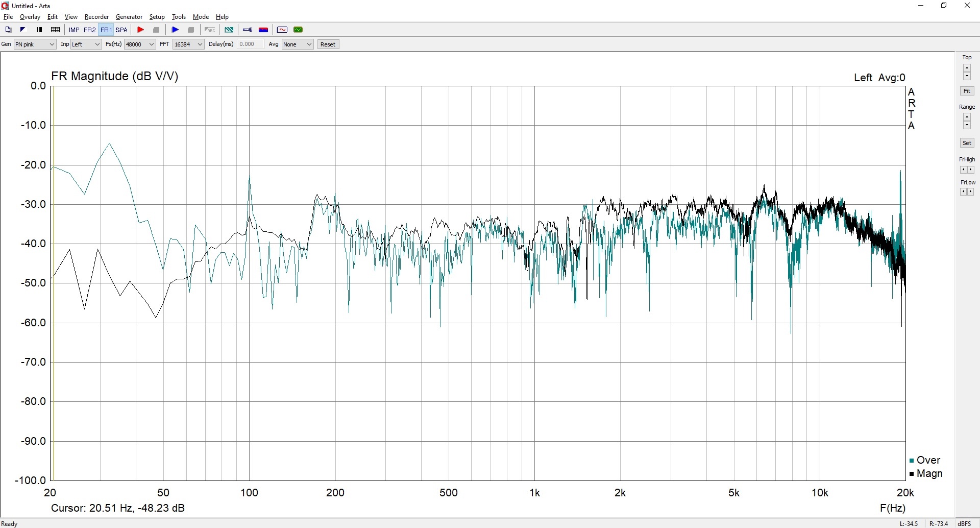Click the 'Magn' legend entry
The height and width of the screenshot is (528, 980).
(926, 474)
